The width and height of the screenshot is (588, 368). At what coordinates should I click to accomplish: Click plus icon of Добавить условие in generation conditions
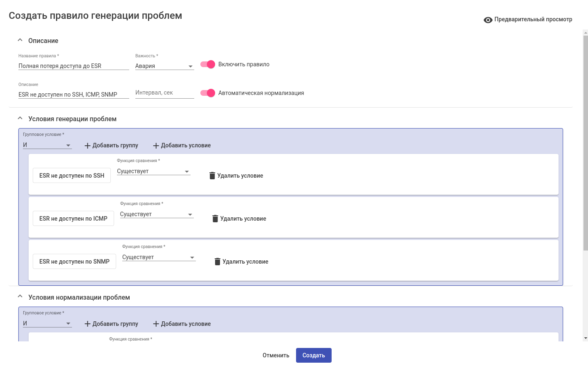click(156, 146)
